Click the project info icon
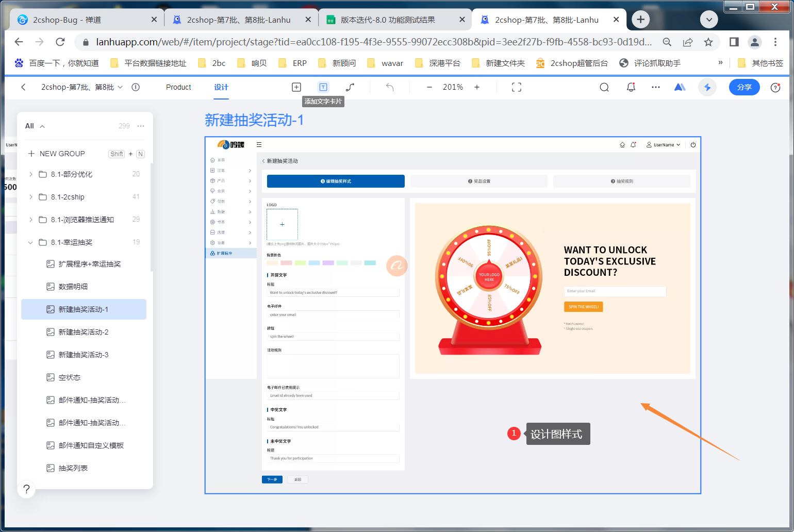 point(136,87)
